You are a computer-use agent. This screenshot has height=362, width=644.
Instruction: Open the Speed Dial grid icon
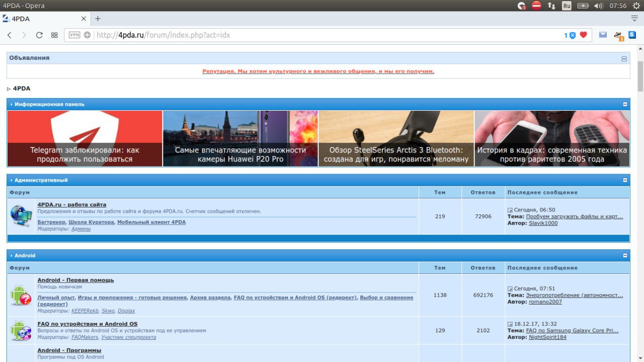[54, 35]
